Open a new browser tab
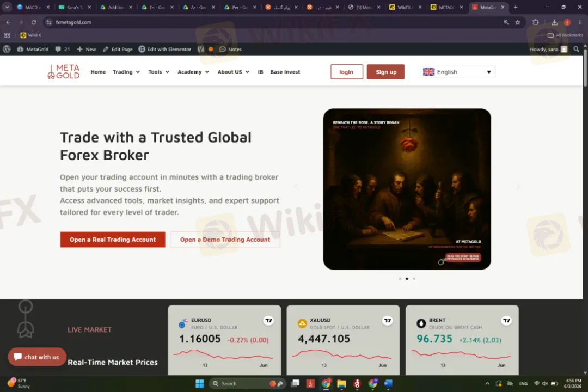Viewport: 588px width, 392px height. [516, 7]
